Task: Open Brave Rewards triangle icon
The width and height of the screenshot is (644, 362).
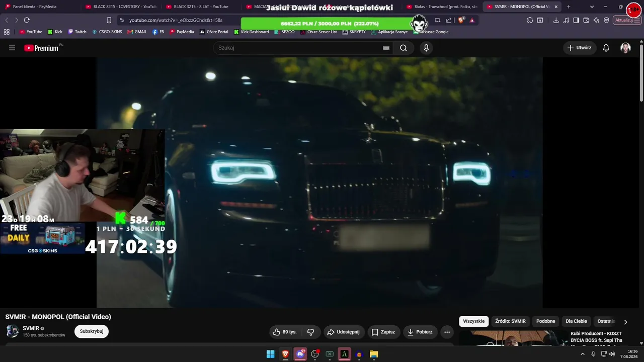Action: [472, 20]
